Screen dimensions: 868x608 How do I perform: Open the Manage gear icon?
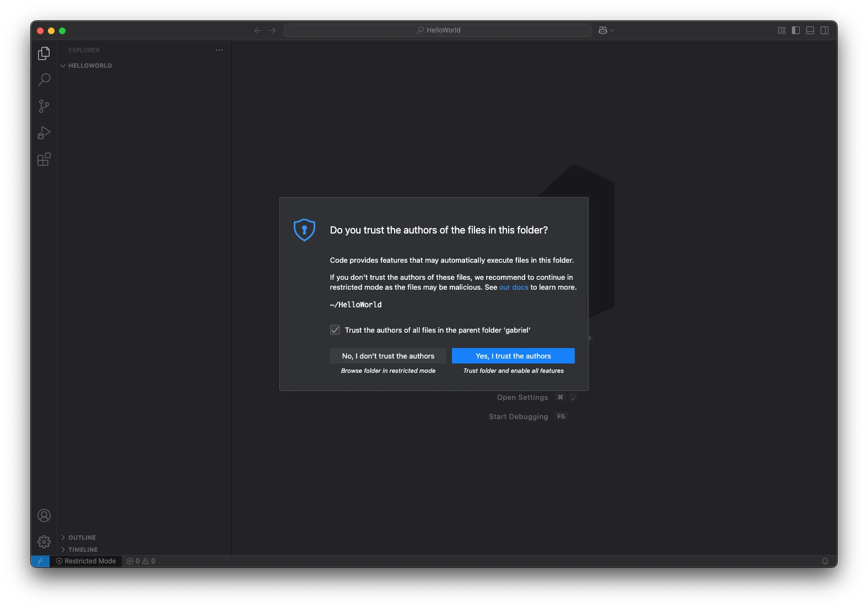point(44,542)
